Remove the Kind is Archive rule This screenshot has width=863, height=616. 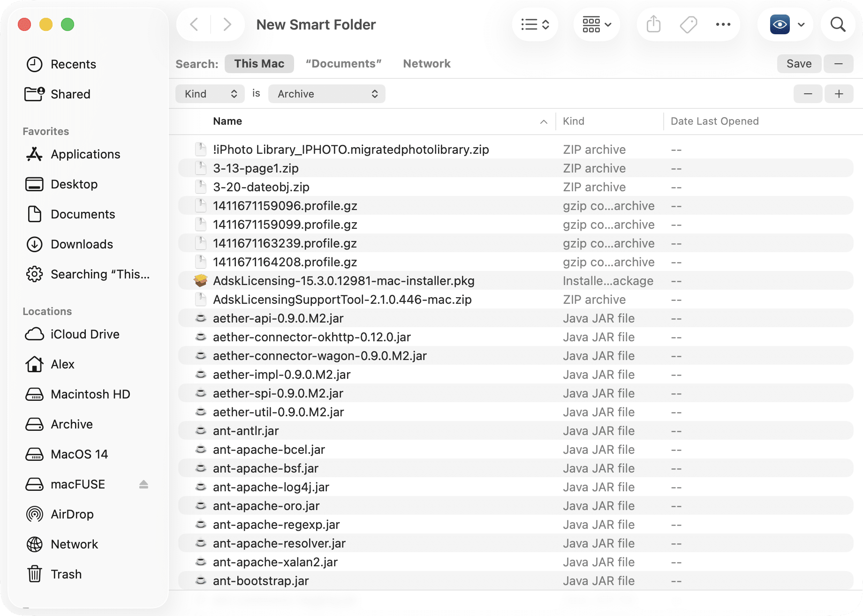808,94
